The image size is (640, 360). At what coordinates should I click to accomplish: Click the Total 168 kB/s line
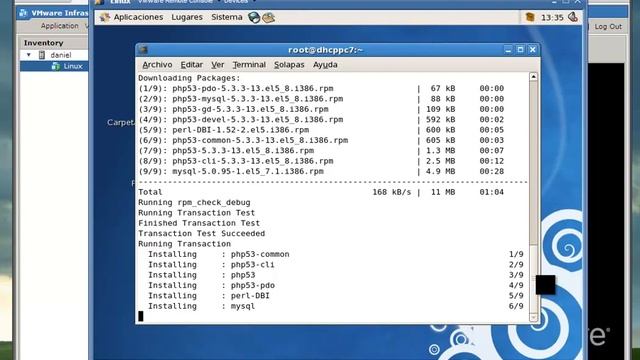click(x=321, y=192)
